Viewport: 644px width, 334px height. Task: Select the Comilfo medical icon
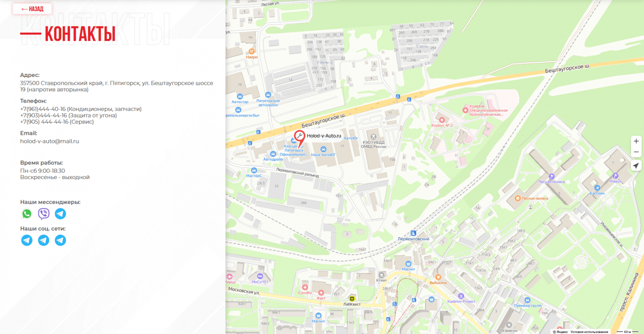(x=305, y=287)
